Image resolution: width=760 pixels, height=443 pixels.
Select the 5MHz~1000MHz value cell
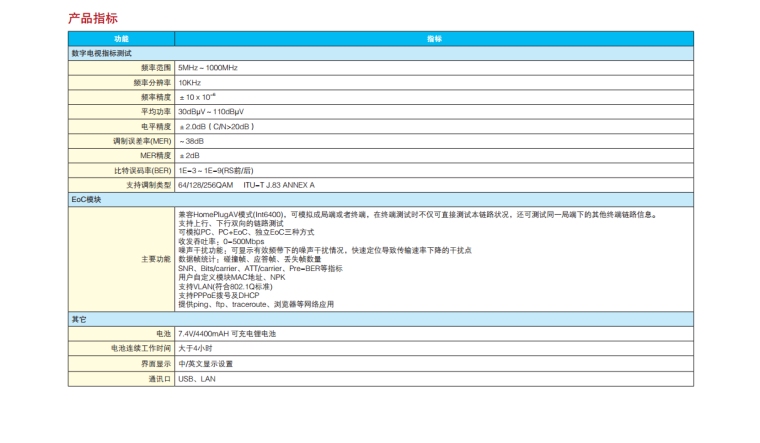(x=208, y=68)
